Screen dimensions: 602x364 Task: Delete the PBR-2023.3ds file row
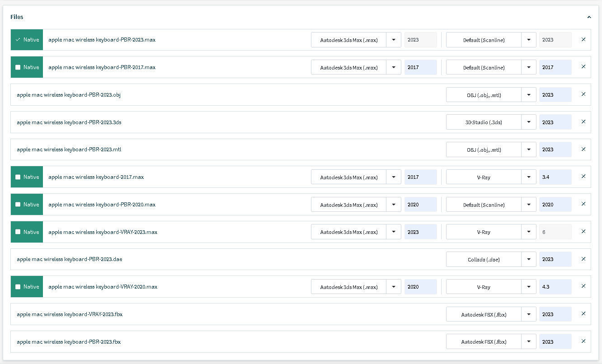[583, 122]
